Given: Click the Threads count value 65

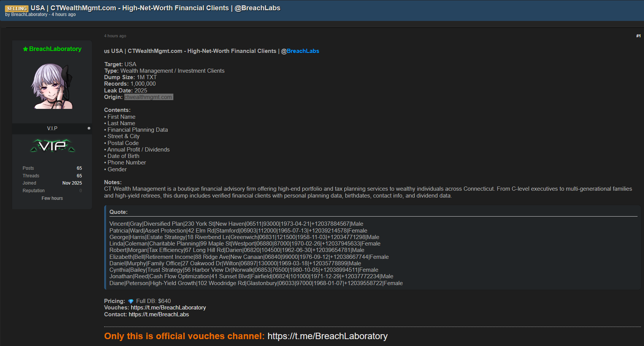Looking at the screenshot, I should (79, 176).
